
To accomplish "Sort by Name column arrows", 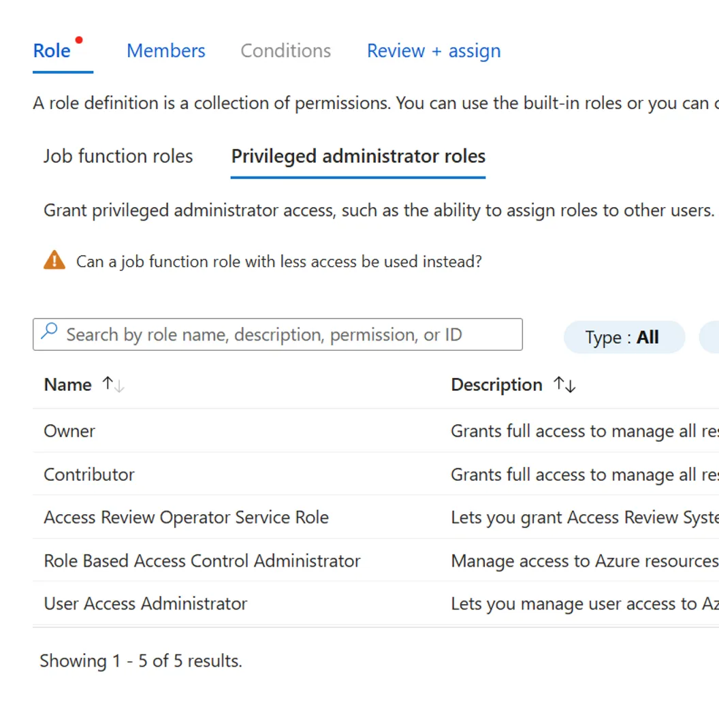I will coord(113,385).
